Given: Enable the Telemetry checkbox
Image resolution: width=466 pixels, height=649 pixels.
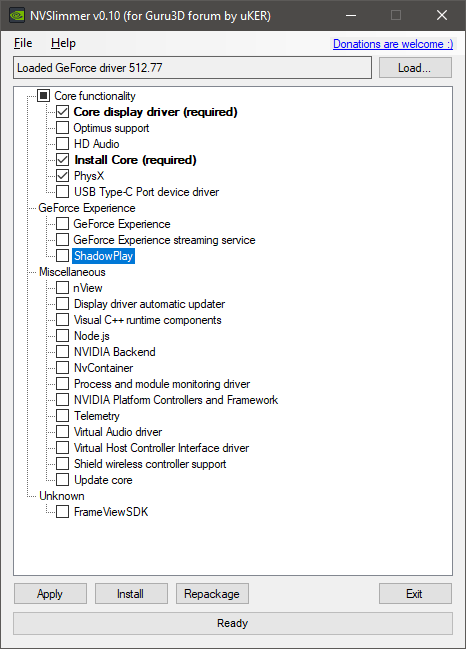Looking at the screenshot, I should [62, 416].
